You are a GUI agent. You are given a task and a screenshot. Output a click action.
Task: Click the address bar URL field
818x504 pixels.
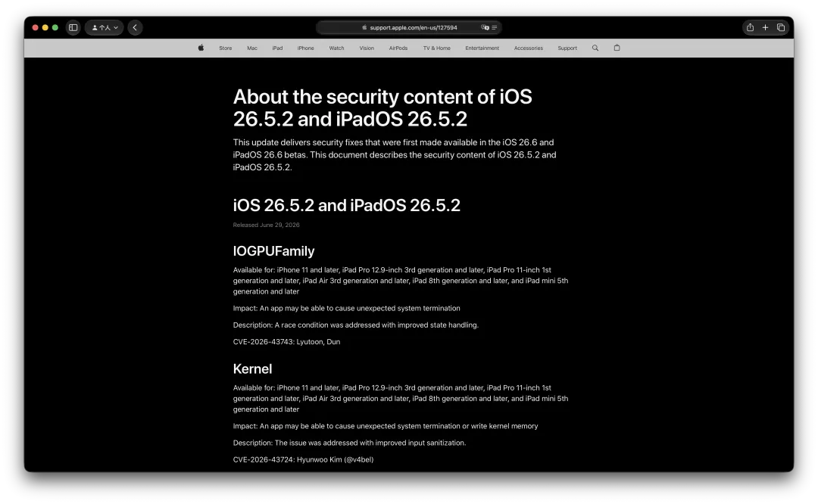pyautogui.click(x=409, y=28)
